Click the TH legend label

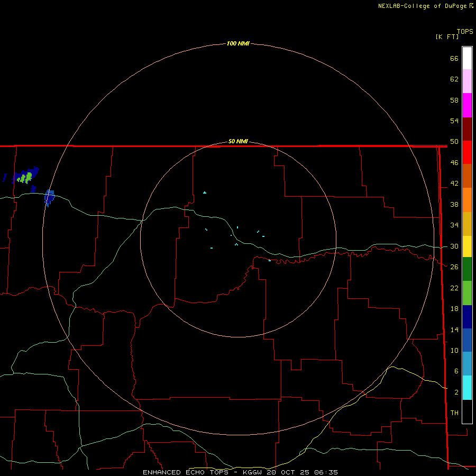click(x=454, y=413)
